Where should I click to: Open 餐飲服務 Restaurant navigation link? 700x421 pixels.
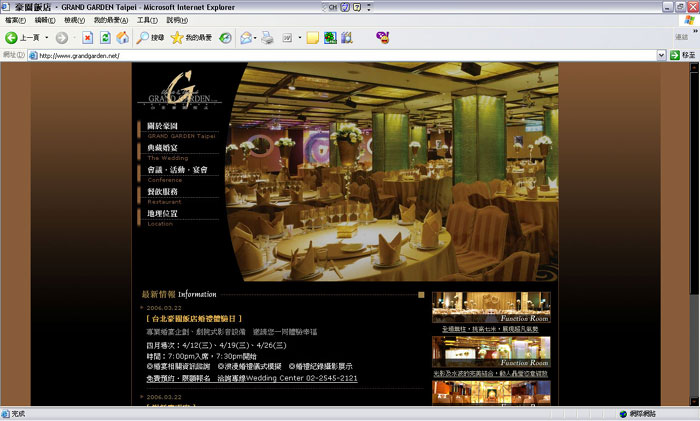click(x=162, y=192)
